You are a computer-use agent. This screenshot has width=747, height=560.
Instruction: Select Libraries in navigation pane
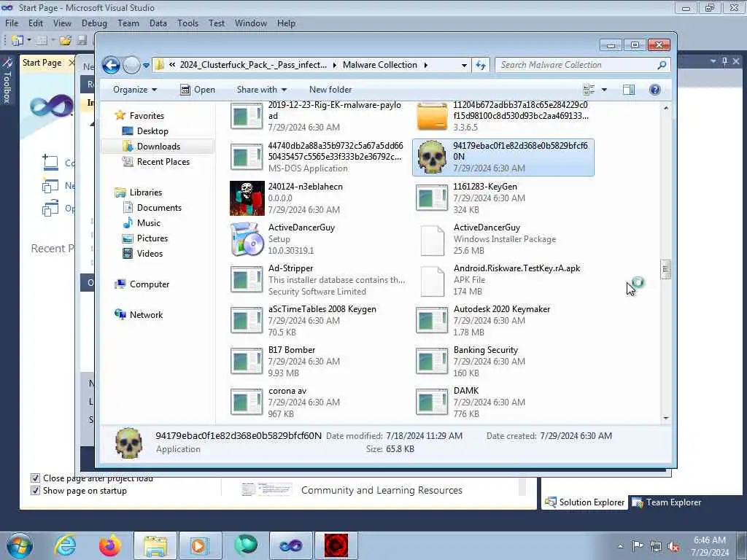tap(139, 192)
